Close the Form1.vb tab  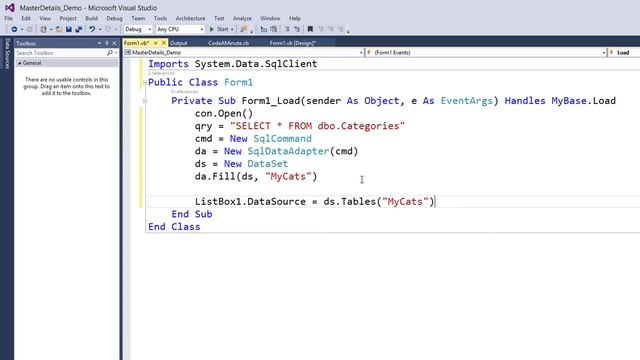pos(164,43)
